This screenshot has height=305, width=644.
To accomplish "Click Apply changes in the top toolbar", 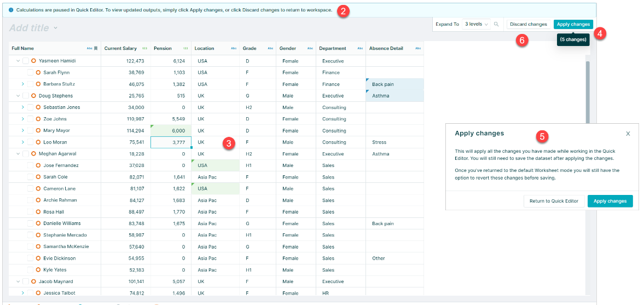I will (573, 24).
